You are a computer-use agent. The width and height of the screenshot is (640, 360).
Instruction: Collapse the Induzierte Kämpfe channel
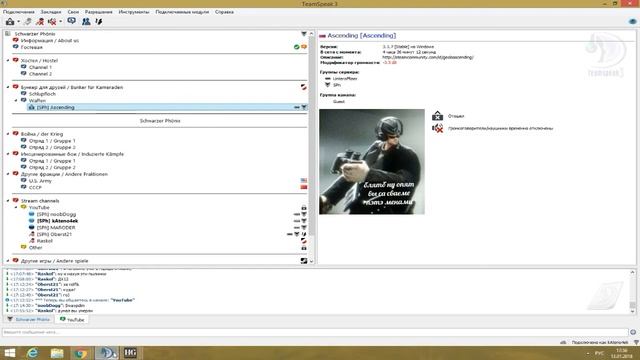[8, 154]
